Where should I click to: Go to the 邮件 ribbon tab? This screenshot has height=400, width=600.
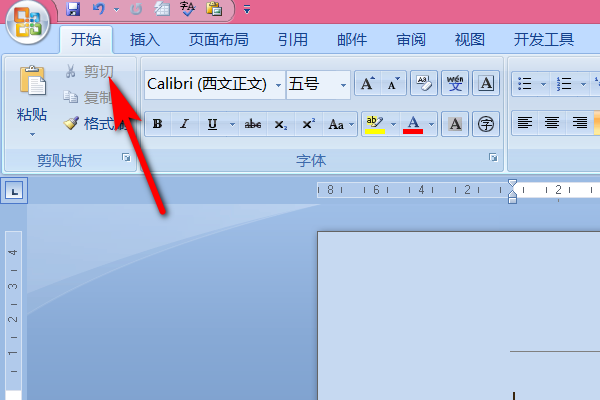(x=352, y=39)
